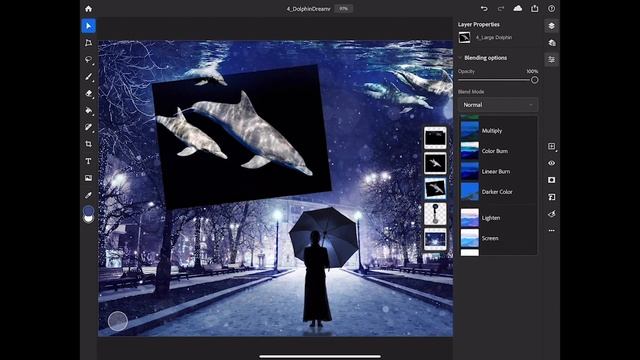Screen dimensions: 640x360
Task: Add a layer mask
Action: tap(551, 180)
